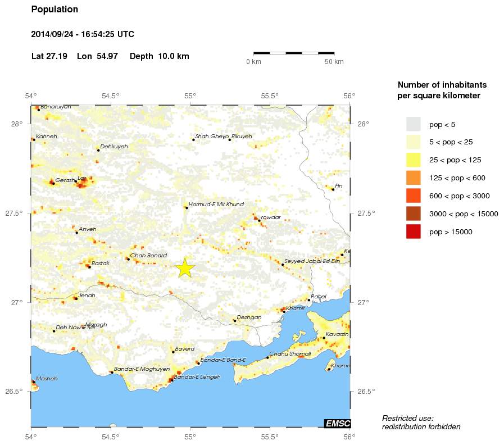
Task: Click the distance scale bar
Action: [x=294, y=53]
